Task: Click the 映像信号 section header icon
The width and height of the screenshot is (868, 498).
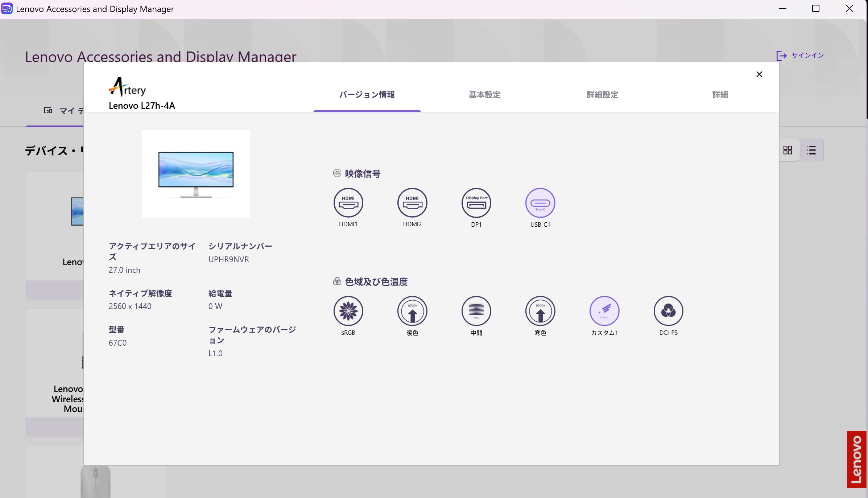Action: coord(337,173)
